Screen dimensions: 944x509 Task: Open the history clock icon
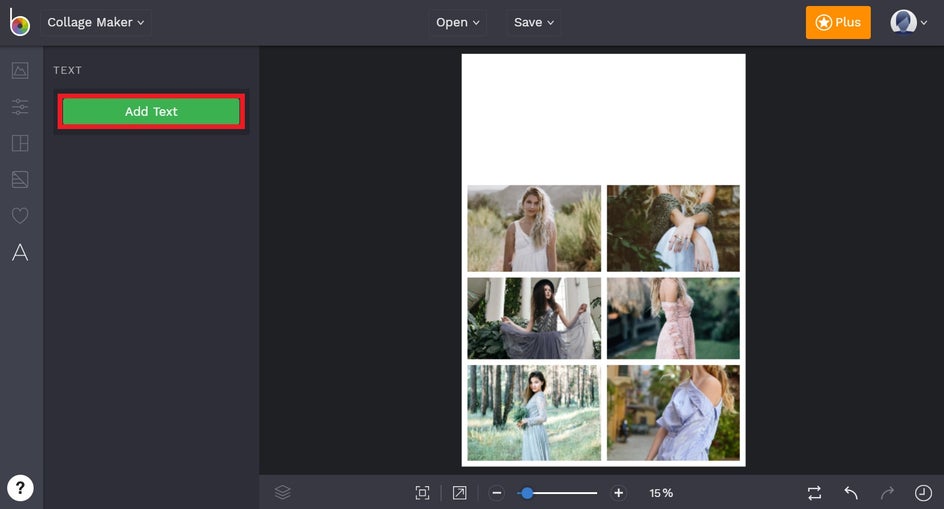pos(923,493)
